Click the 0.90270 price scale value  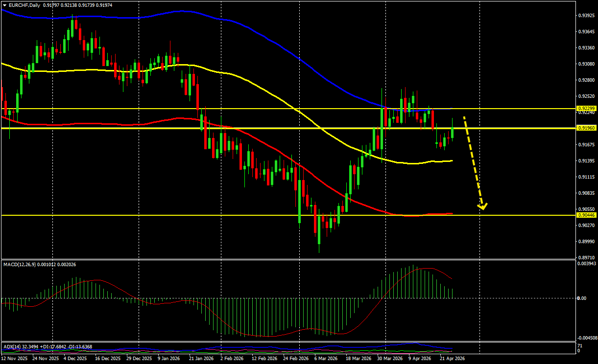(586, 226)
